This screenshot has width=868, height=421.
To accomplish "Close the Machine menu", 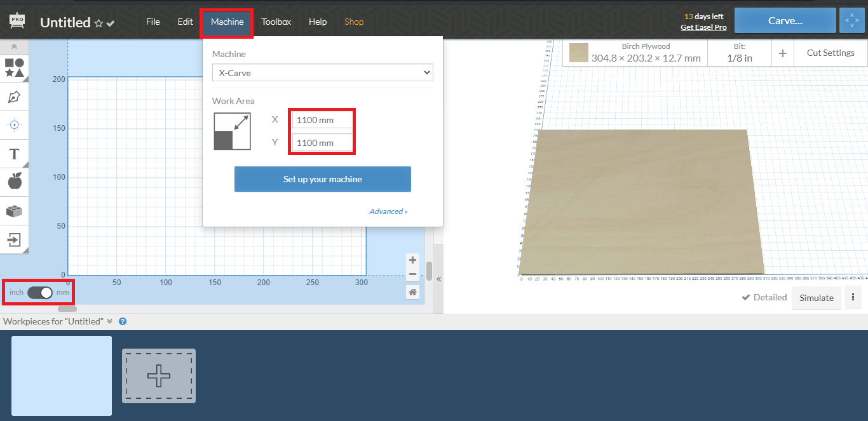I will (x=227, y=22).
